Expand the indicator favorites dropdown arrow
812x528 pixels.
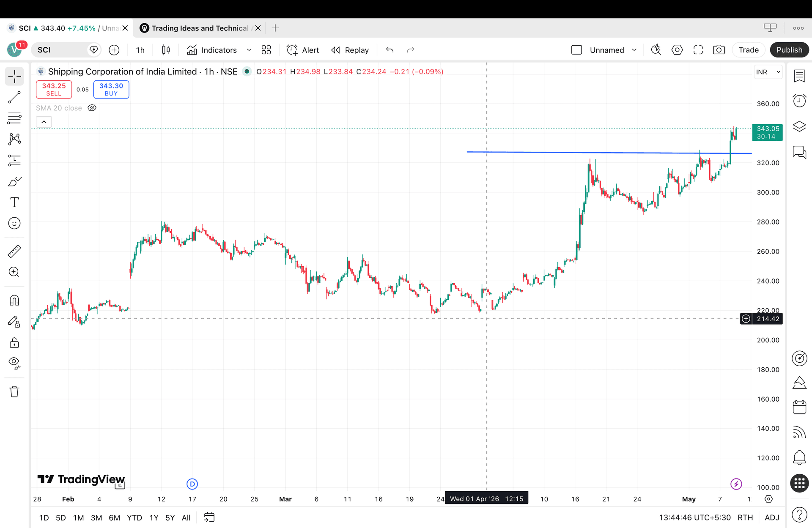(x=249, y=50)
